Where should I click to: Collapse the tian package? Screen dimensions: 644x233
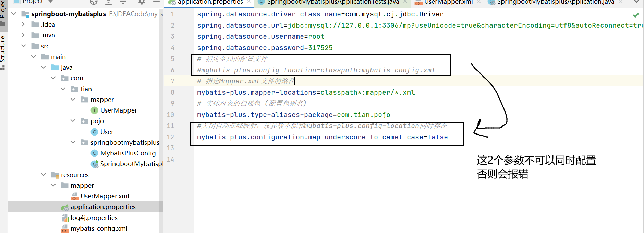coord(63,89)
